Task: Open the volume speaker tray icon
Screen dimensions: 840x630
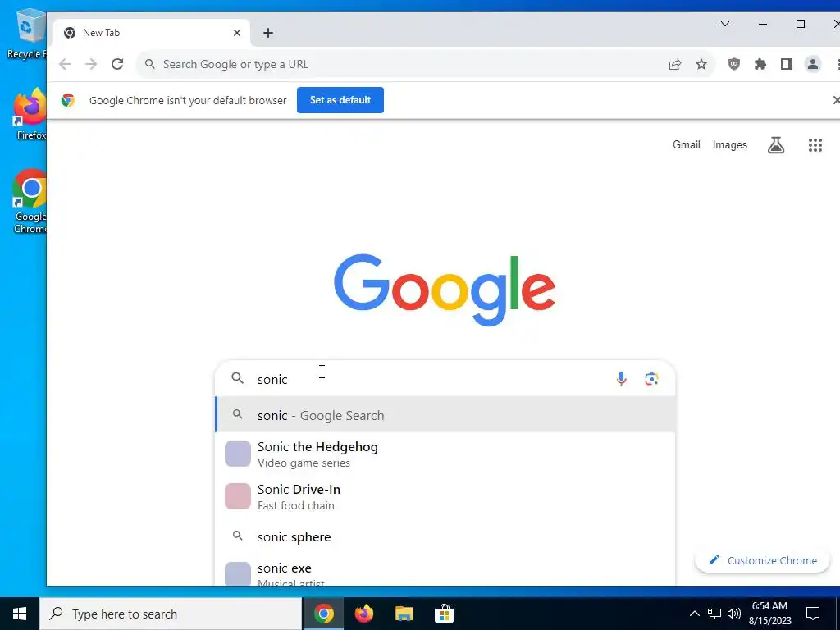Action: (734, 614)
